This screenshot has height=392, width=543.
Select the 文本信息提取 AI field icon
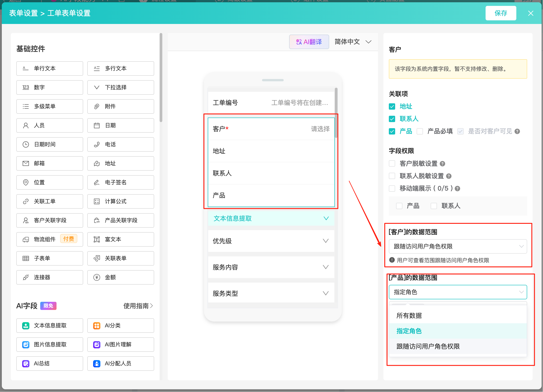coord(26,326)
